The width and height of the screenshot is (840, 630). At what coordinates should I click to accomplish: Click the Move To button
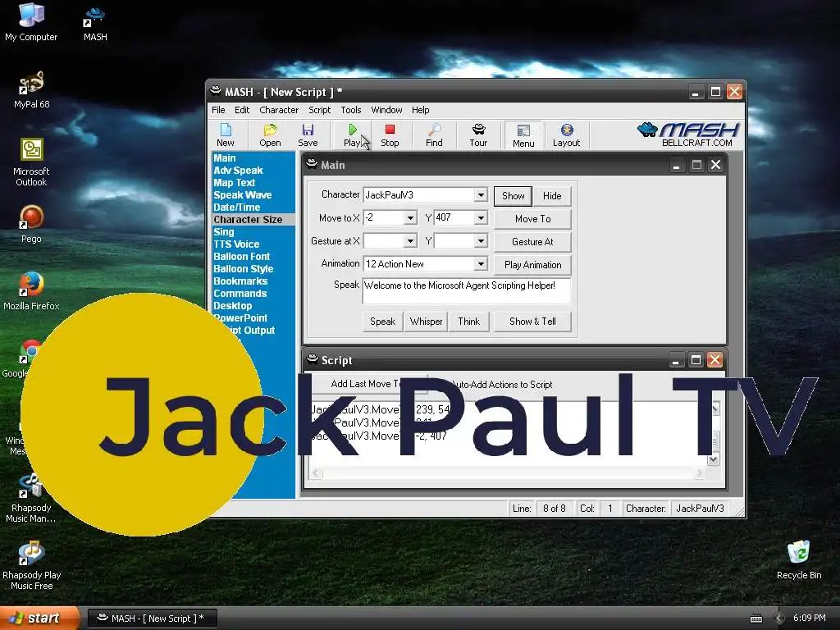click(x=532, y=219)
